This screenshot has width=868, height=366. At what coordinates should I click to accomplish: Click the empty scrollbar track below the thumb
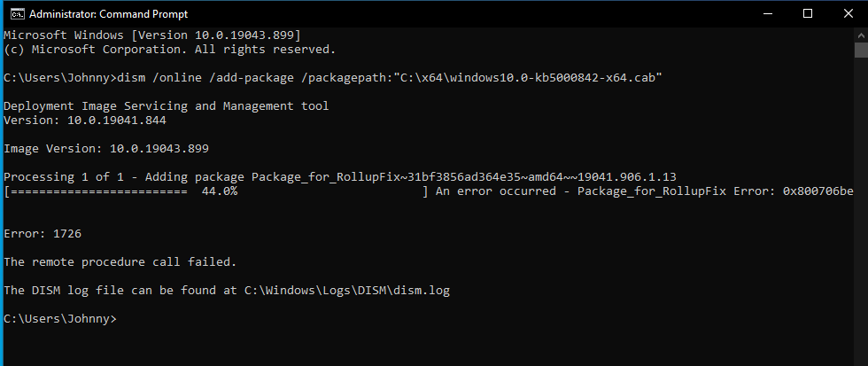click(x=861, y=210)
